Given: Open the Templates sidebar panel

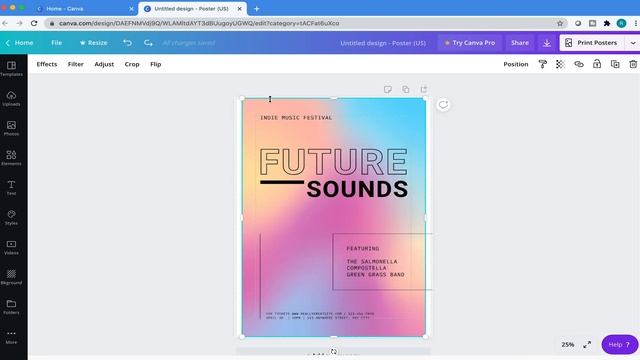Looking at the screenshot, I should coord(11,69).
